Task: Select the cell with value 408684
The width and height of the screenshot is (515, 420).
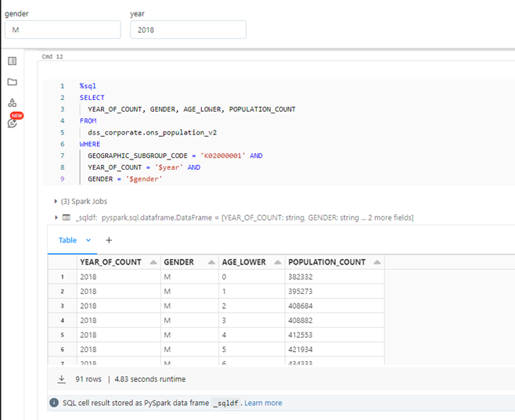Action: [x=335, y=306]
